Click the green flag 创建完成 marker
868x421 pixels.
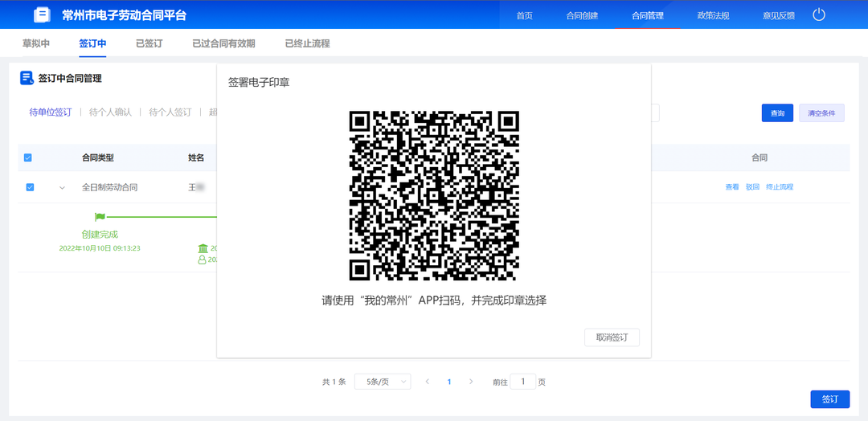(100, 217)
